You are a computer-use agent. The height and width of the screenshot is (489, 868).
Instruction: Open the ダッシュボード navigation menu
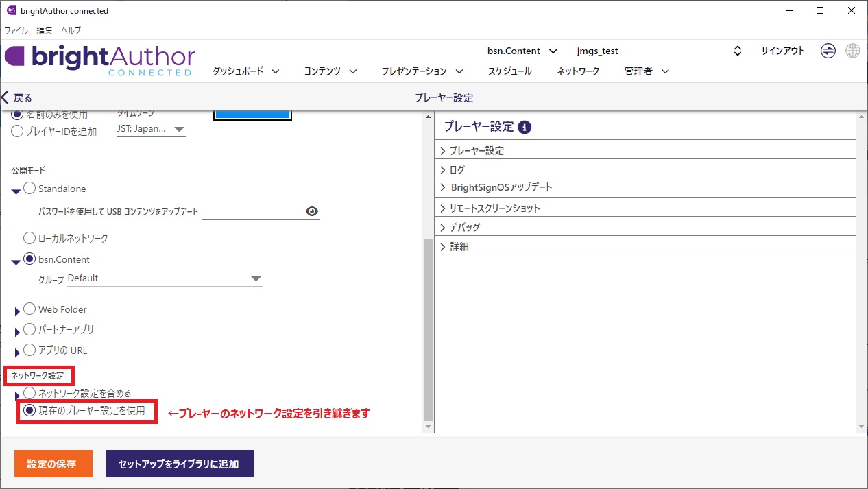tap(246, 71)
